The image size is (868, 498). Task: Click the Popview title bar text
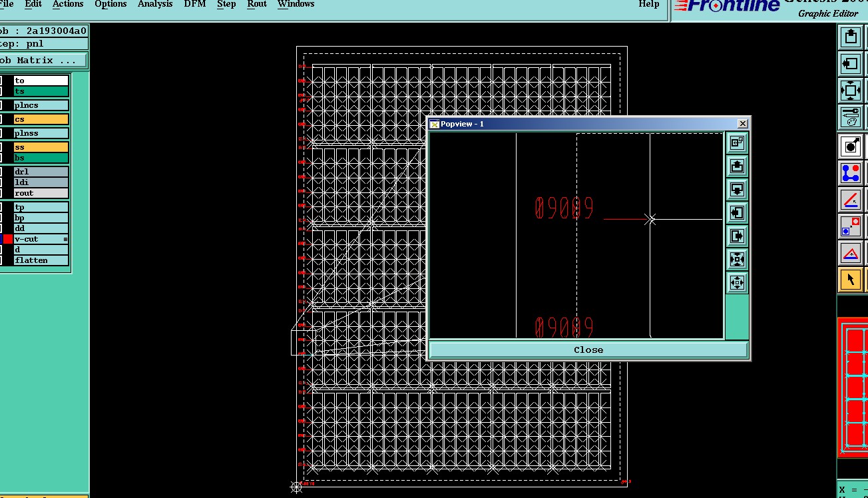click(x=462, y=124)
